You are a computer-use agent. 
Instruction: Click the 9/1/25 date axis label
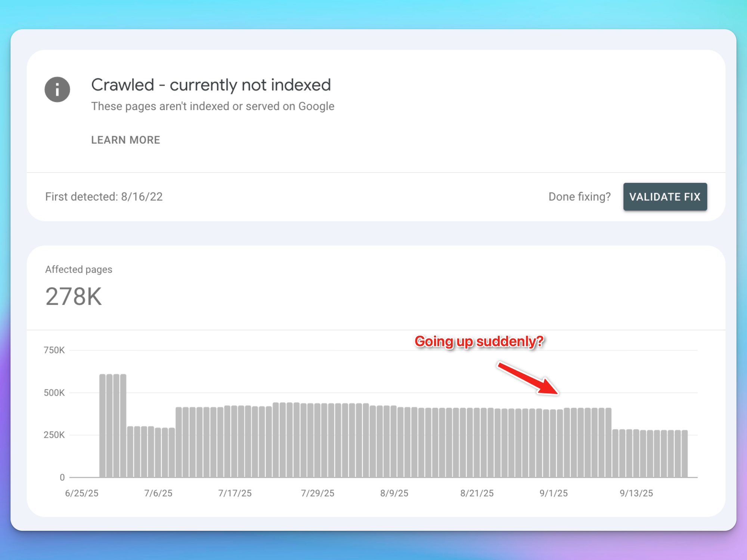(553, 493)
